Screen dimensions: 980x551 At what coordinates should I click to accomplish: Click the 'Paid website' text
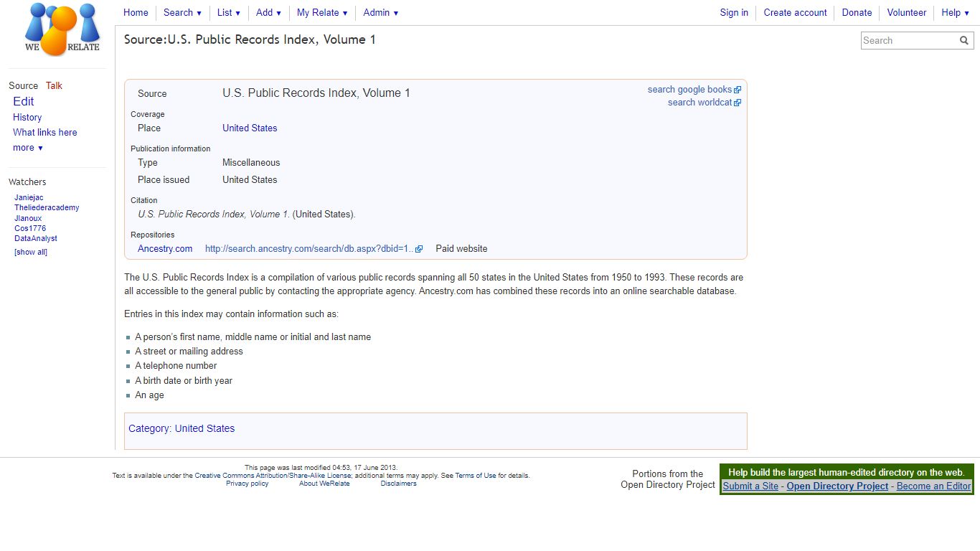(x=461, y=249)
